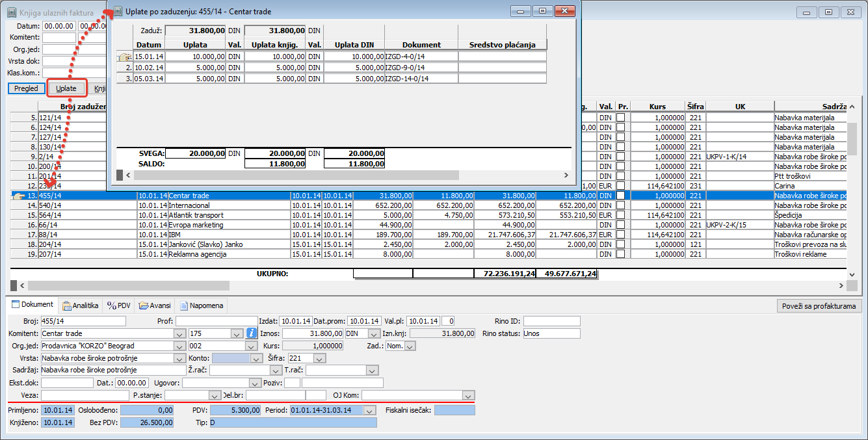Image resolution: width=868 pixels, height=440 pixels.
Task: Maximize the Uplate po zaduzenju window
Action: [x=542, y=11]
